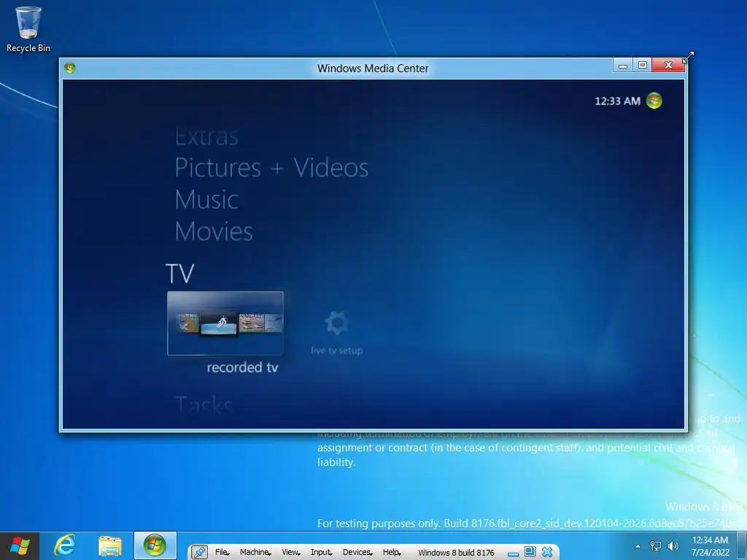Close the Windows Media Center window
Viewport: 747px width, 560px height.
pos(668,65)
